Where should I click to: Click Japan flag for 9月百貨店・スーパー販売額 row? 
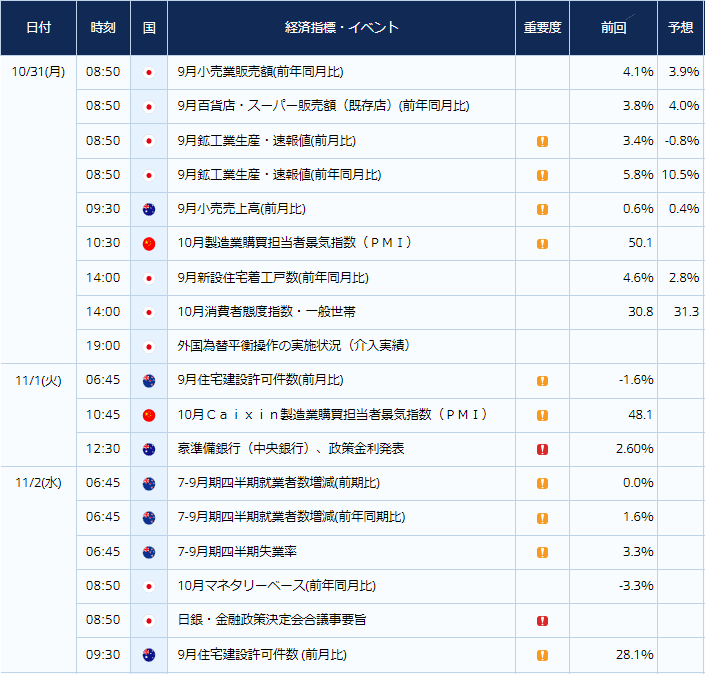click(x=149, y=107)
